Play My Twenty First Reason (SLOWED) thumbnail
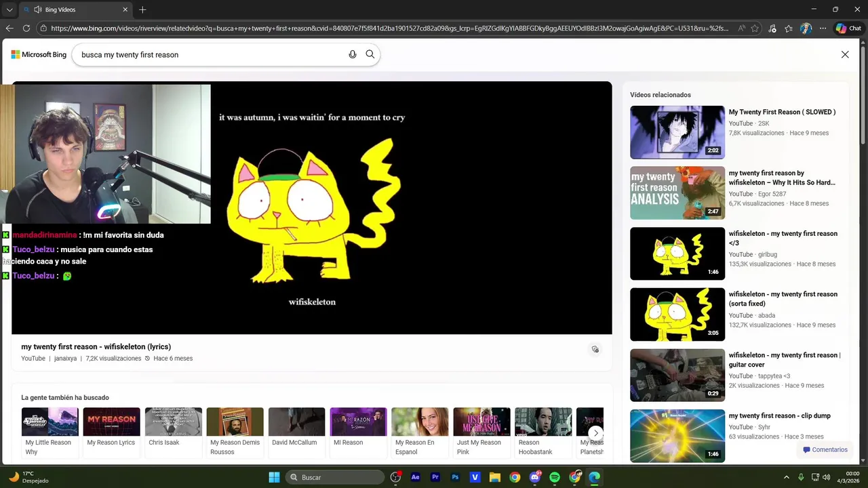Viewport: 868px width, 488px height. click(x=677, y=132)
